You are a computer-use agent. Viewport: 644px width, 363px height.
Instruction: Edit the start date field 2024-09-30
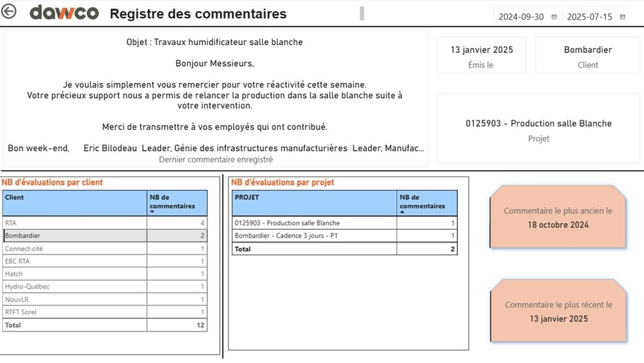(520, 17)
